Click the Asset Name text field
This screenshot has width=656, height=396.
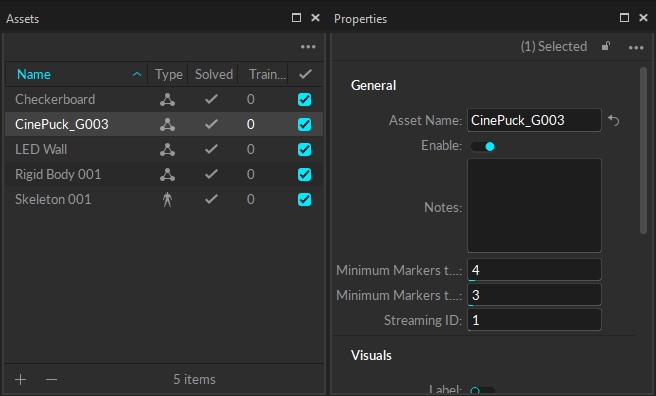(534, 120)
